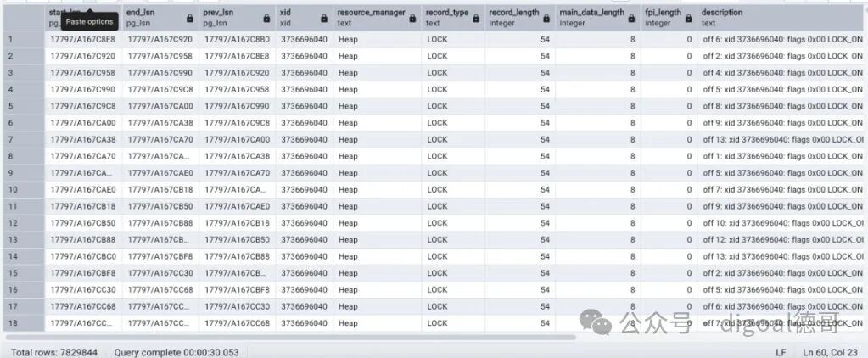Select row number 15 header
Screen dimensions: 868x358
click(24, 273)
